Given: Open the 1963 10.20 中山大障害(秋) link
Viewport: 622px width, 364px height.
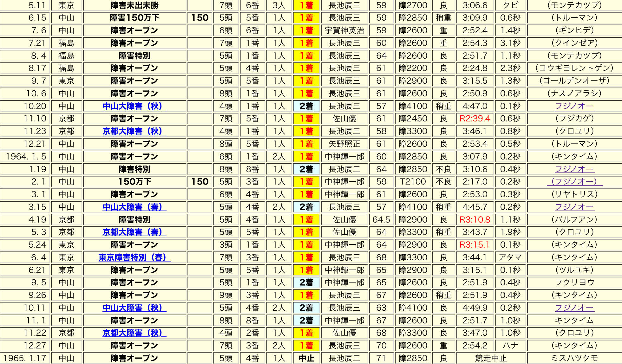Looking at the screenshot, I should point(134,106).
